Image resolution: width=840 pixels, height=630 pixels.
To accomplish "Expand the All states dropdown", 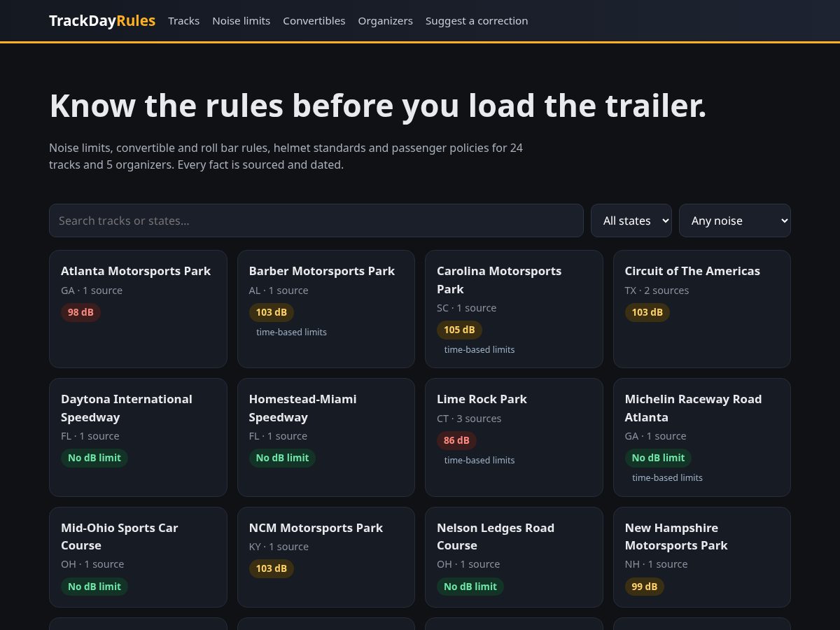I will click(631, 220).
